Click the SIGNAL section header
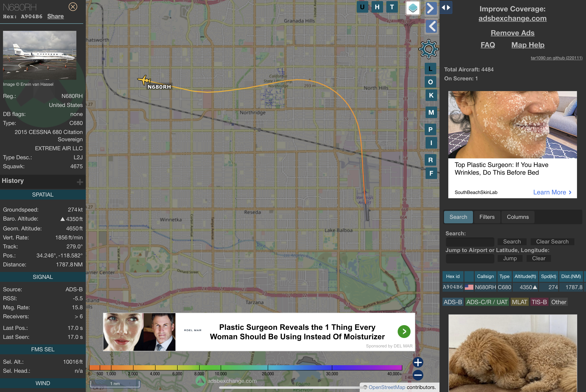The image size is (586, 392). click(x=43, y=277)
